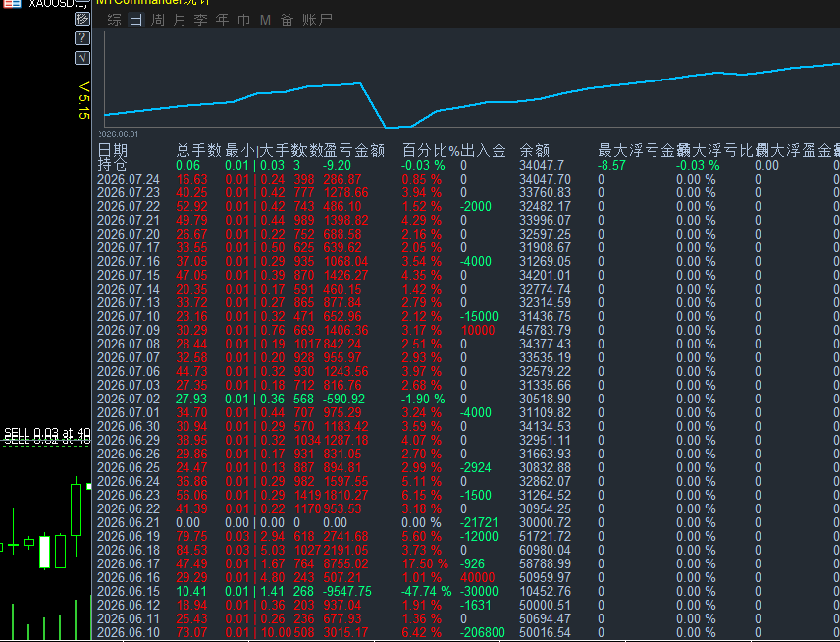Click the 10452.76 balance value

[x=546, y=592]
